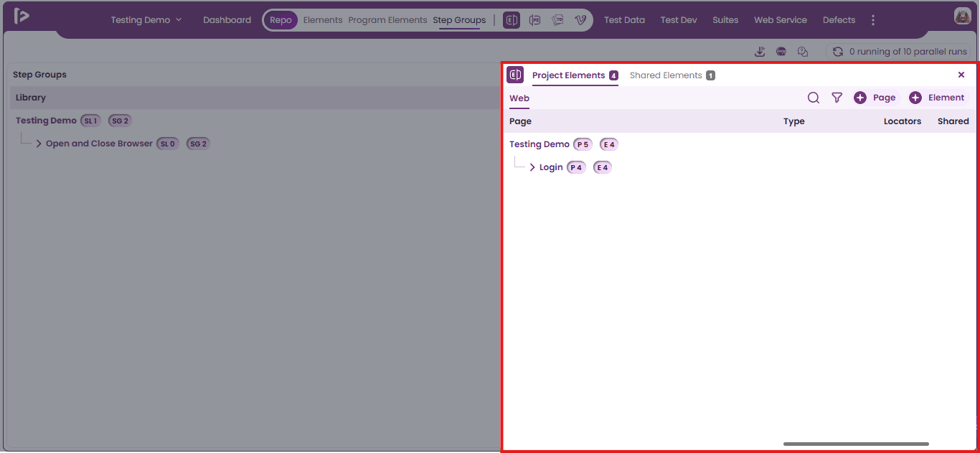The width and height of the screenshot is (980, 453).
Task: Click the Page add button label
Action: pyautogui.click(x=884, y=98)
